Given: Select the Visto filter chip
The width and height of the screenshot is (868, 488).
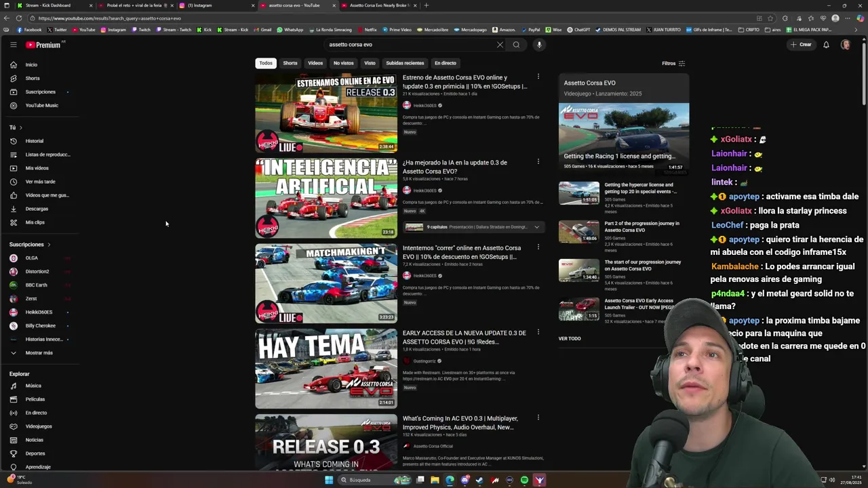Looking at the screenshot, I should 370,63.
